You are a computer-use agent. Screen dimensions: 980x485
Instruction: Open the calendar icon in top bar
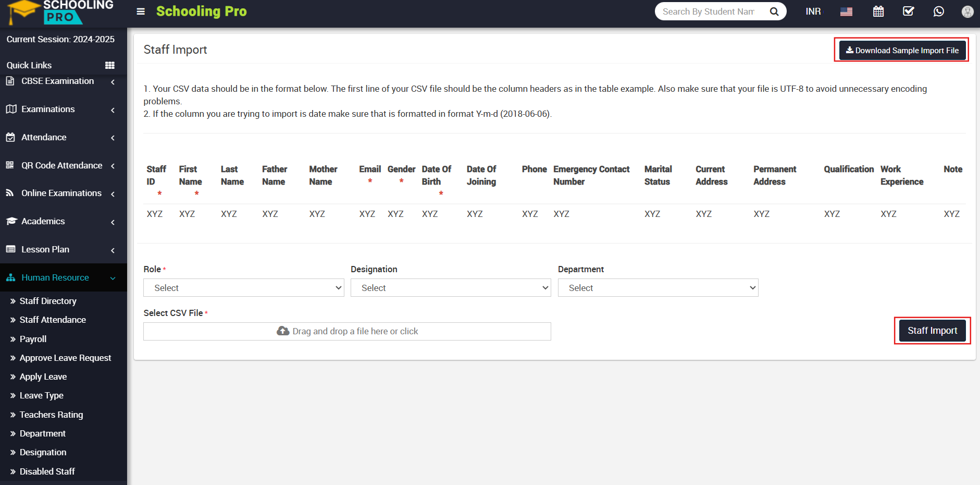(x=878, y=11)
